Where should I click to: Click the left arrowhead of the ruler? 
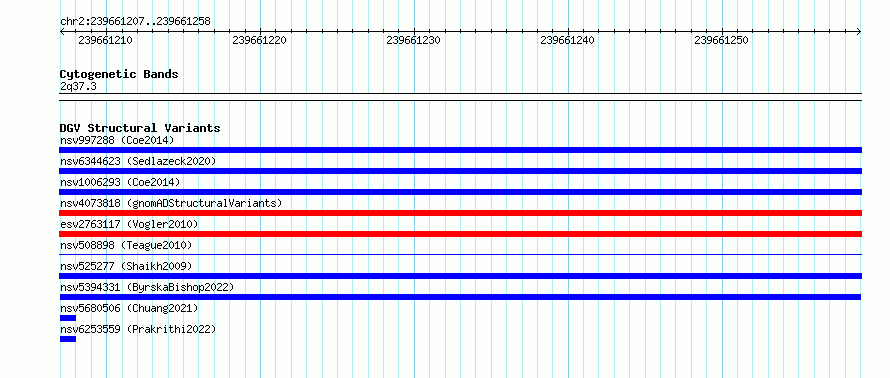[x=62, y=32]
